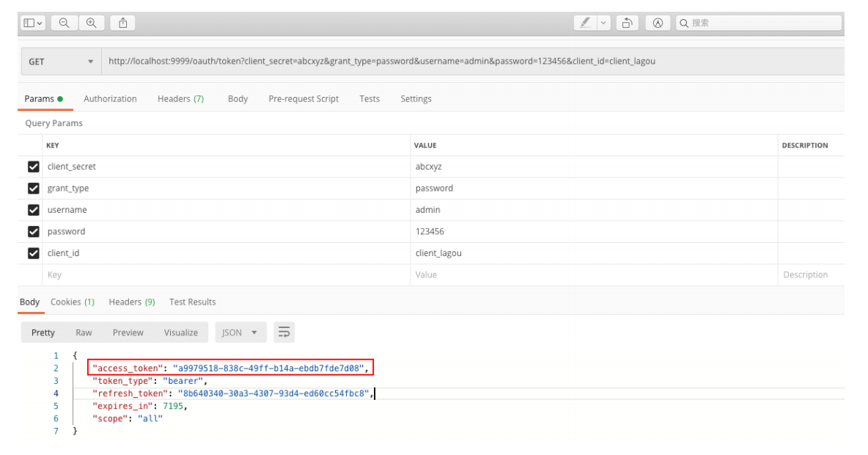This screenshot has height=455, width=868.
Task: Open the Tests tab
Action: (x=369, y=98)
